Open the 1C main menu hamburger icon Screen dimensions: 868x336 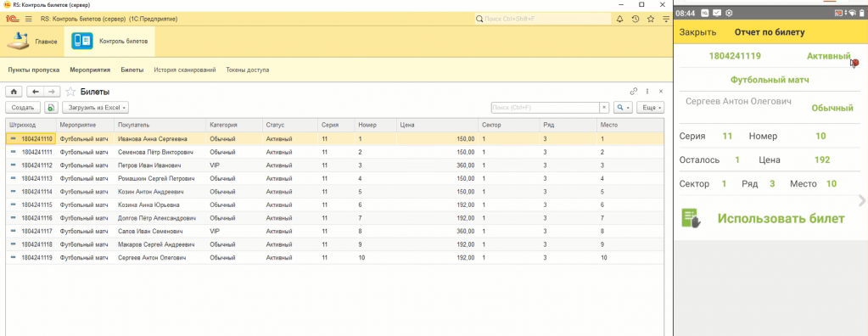coord(29,19)
